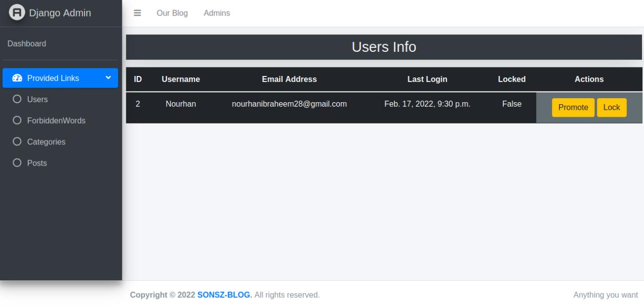644x308 pixels.
Task: Click email nourhanibraheem28@gmail.com
Action: [x=289, y=104]
